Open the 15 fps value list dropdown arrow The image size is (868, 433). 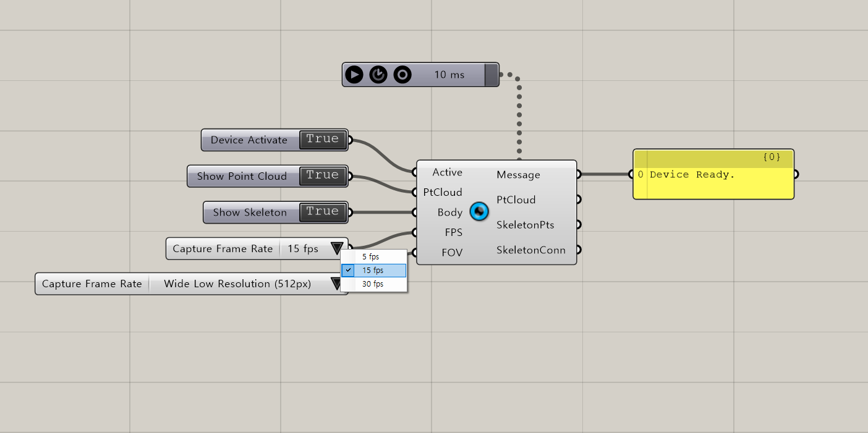click(x=336, y=248)
